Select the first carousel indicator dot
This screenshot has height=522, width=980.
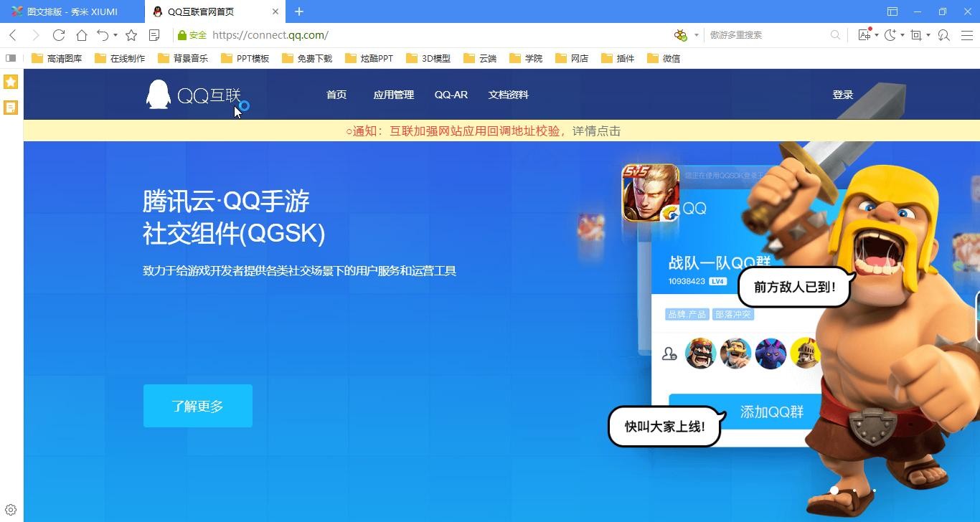coord(834,490)
